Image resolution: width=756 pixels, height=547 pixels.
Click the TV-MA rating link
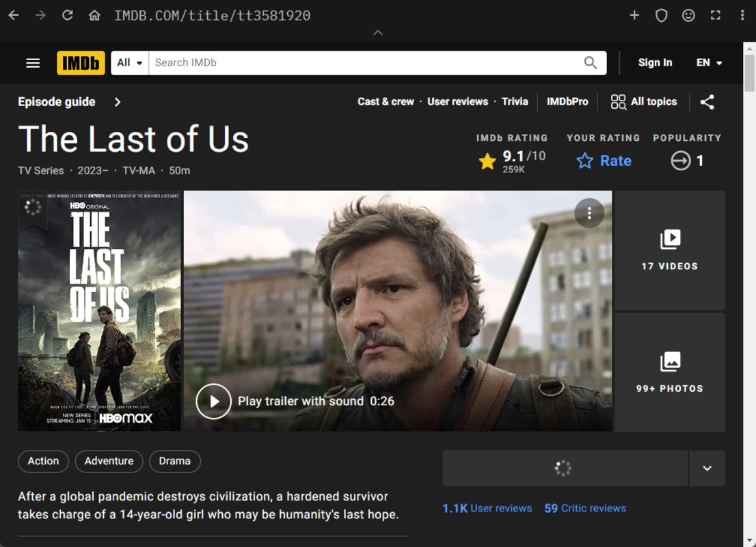[139, 171]
